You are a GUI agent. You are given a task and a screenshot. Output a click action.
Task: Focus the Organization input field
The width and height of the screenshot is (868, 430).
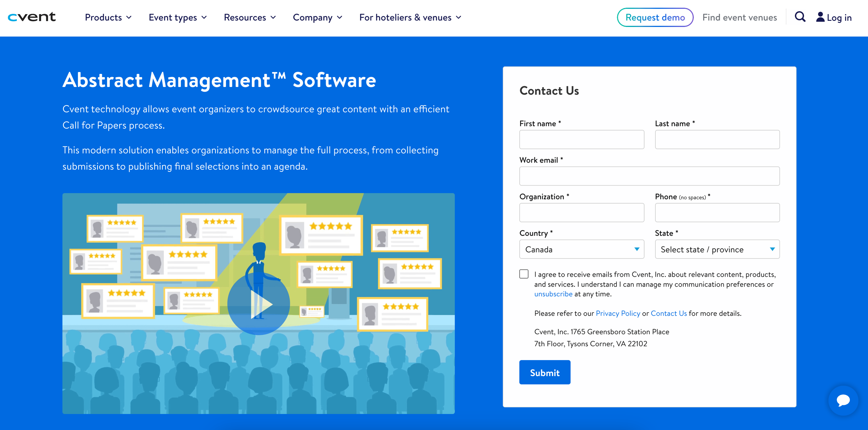(582, 213)
